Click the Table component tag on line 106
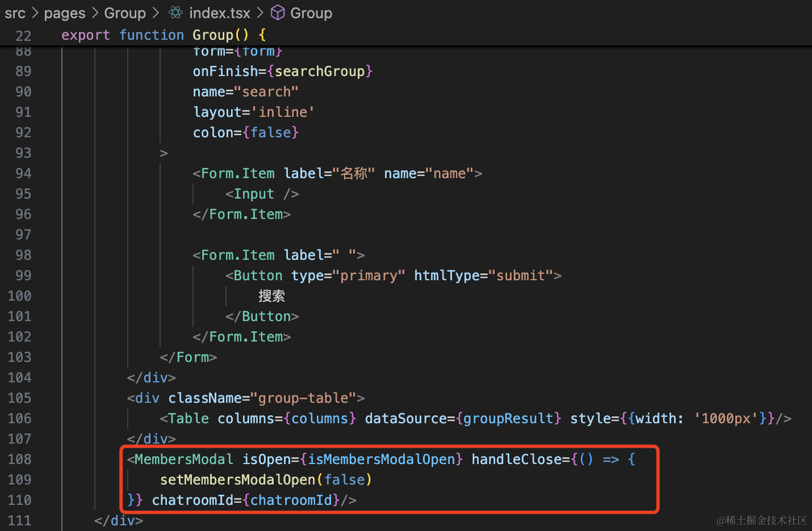 coord(189,418)
